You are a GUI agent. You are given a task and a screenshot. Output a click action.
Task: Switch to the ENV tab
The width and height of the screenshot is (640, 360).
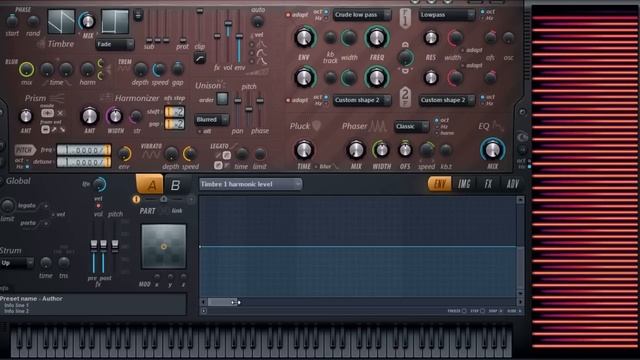point(439,184)
